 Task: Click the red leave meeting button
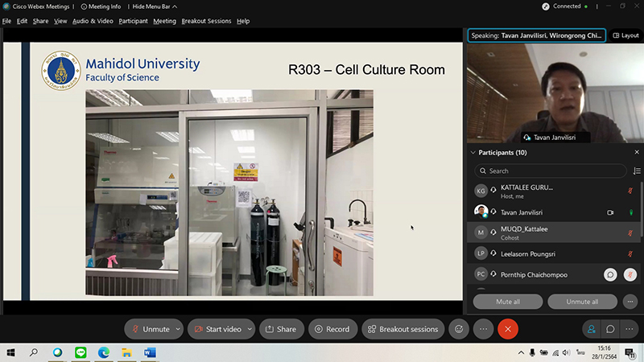click(507, 329)
